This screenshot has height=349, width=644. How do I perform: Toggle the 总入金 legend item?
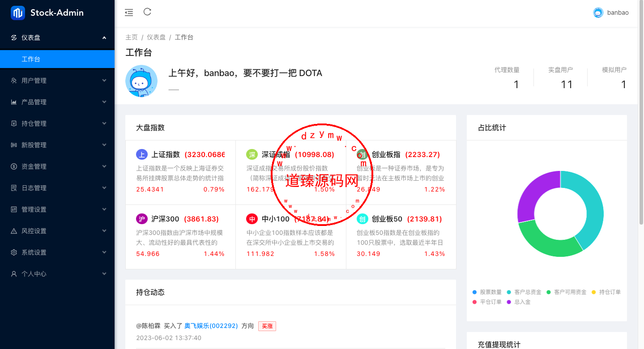coord(519,302)
